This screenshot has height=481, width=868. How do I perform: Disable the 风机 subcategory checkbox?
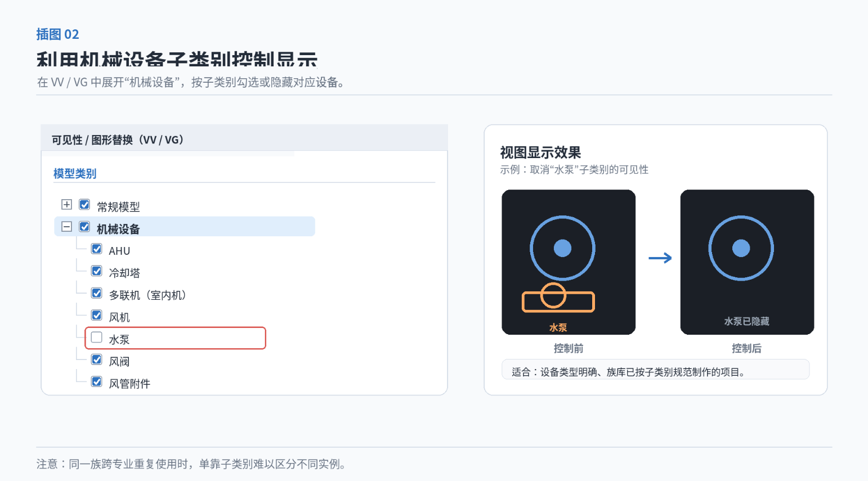[x=97, y=315]
